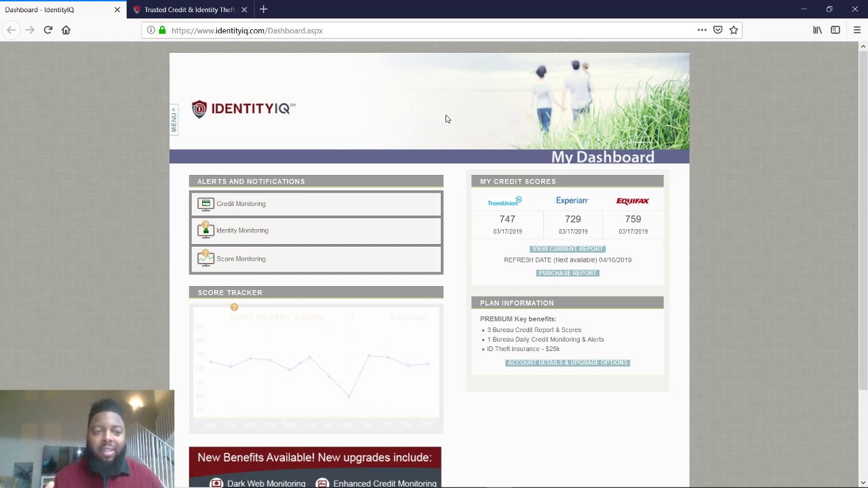The height and width of the screenshot is (488, 868).
Task: Click the browser Forward arrow
Action: coord(29,30)
